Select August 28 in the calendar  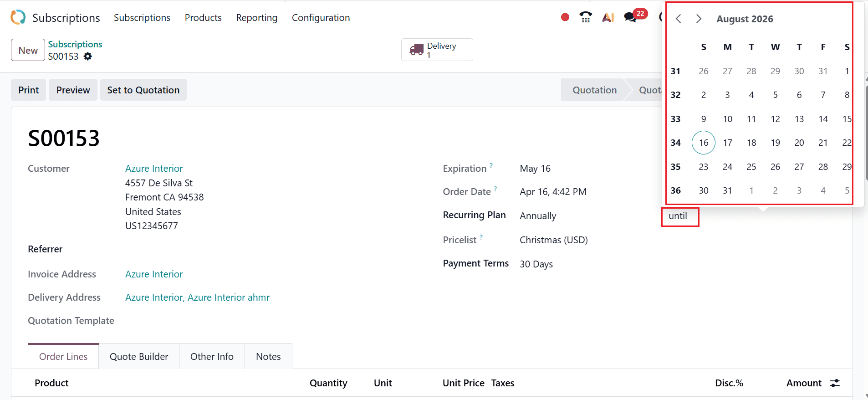[823, 167]
